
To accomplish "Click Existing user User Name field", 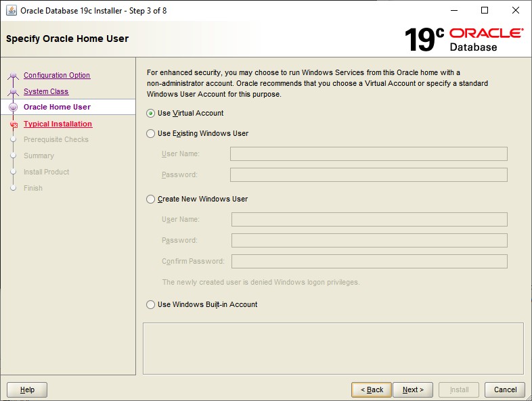I will [x=369, y=154].
